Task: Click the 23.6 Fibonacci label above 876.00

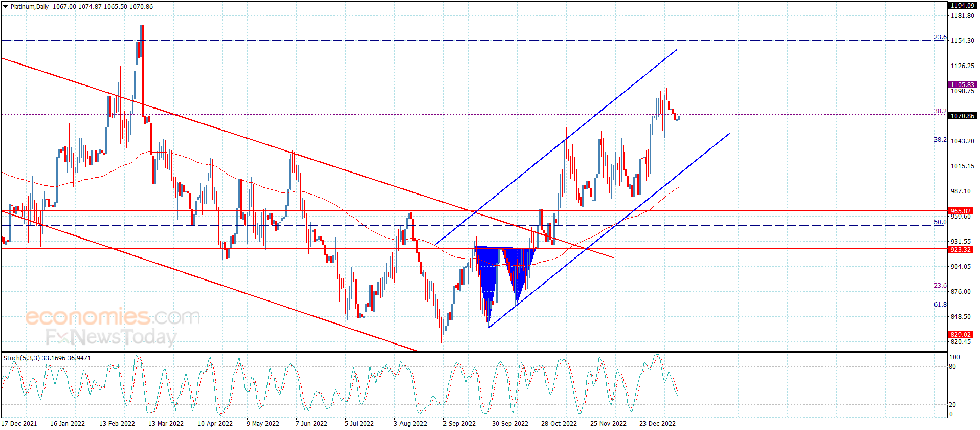Action: [x=940, y=286]
